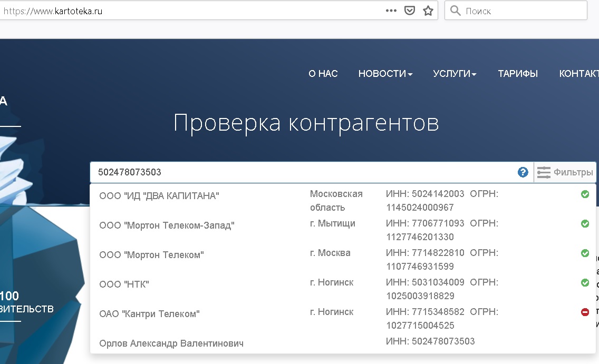Viewport: 599px width, 364px height.
Task: Expand the УСЛУГИ dropdown menu
Action: coord(455,74)
